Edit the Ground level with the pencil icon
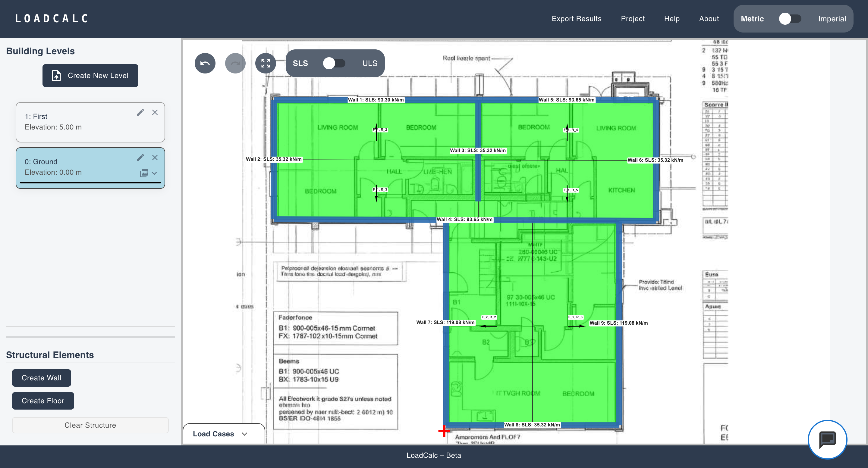868x468 pixels. [x=140, y=157]
